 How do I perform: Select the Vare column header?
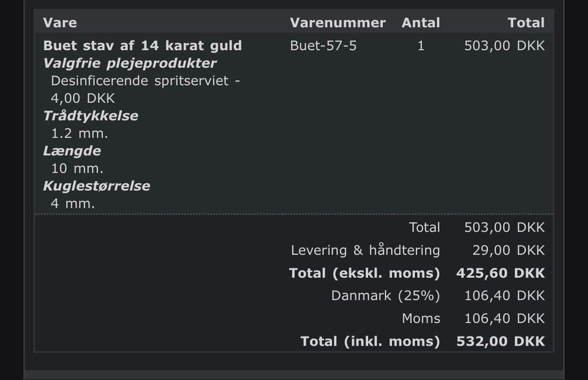click(60, 23)
